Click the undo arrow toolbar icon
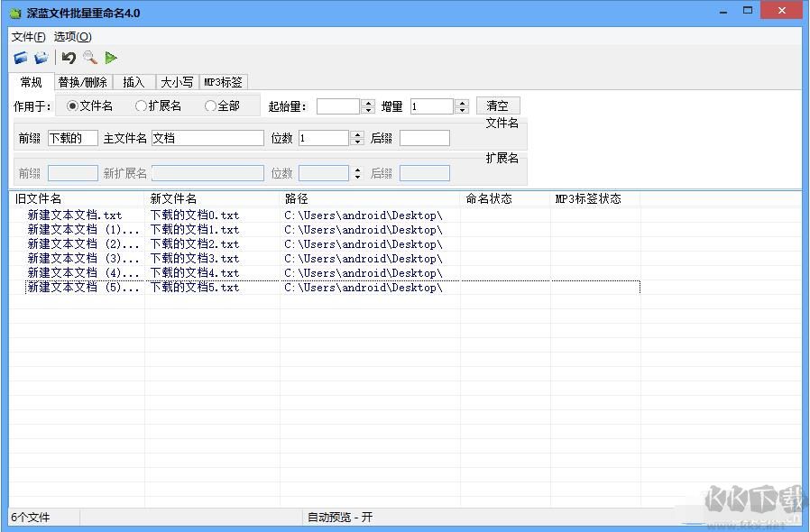This screenshot has width=810, height=532. (69, 58)
